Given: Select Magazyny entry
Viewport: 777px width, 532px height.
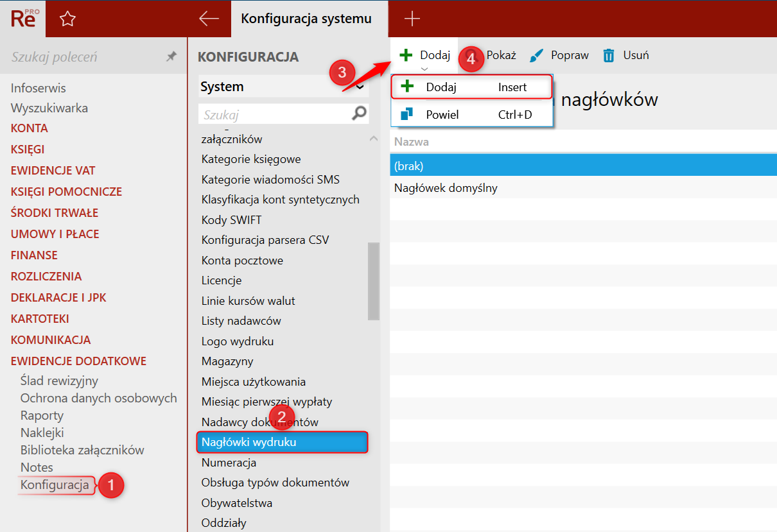Looking at the screenshot, I should click(x=227, y=361).
